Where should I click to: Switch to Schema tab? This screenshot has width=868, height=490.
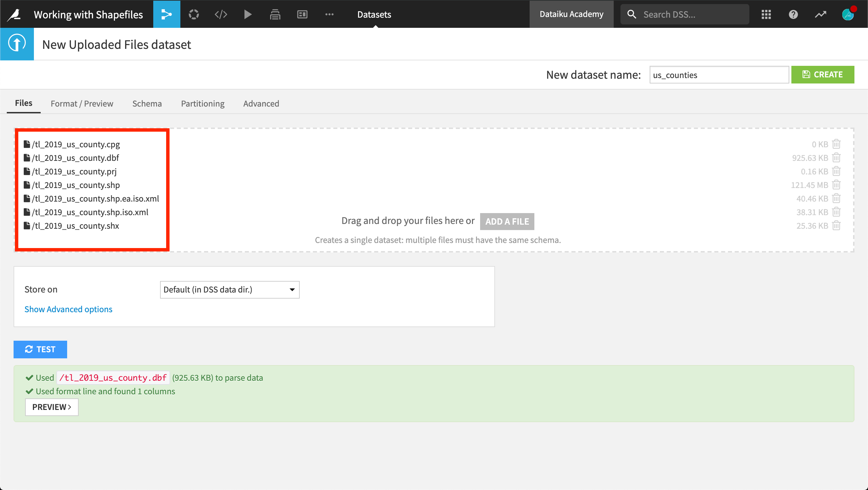(x=147, y=103)
